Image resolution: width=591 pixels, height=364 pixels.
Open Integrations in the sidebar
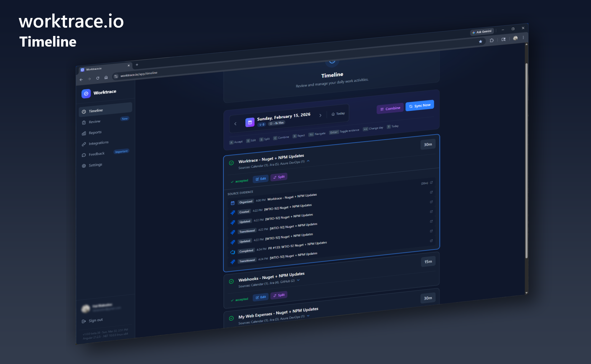(x=98, y=143)
